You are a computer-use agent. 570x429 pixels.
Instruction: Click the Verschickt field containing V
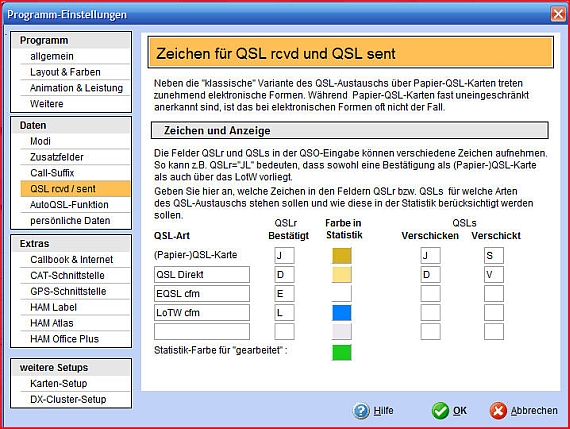tap(494, 274)
